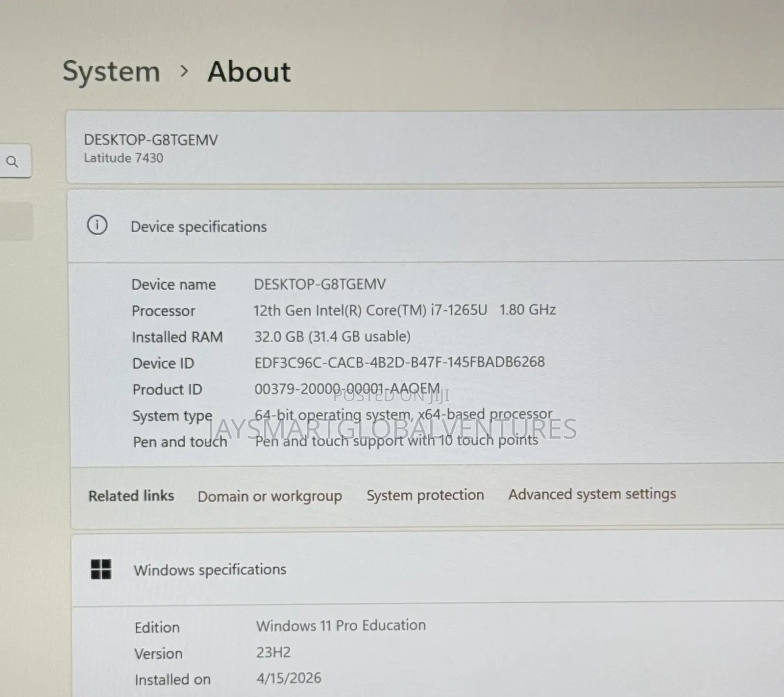This screenshot has width=784, height=697.
Task: Click the Installed on date 4/15/2026
Action: click(x=289, y=678)
